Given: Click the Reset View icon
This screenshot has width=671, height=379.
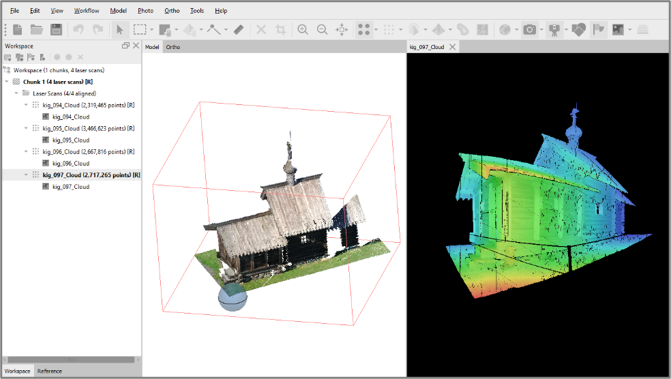Looking at the screenshot, I should pos(341,30).
